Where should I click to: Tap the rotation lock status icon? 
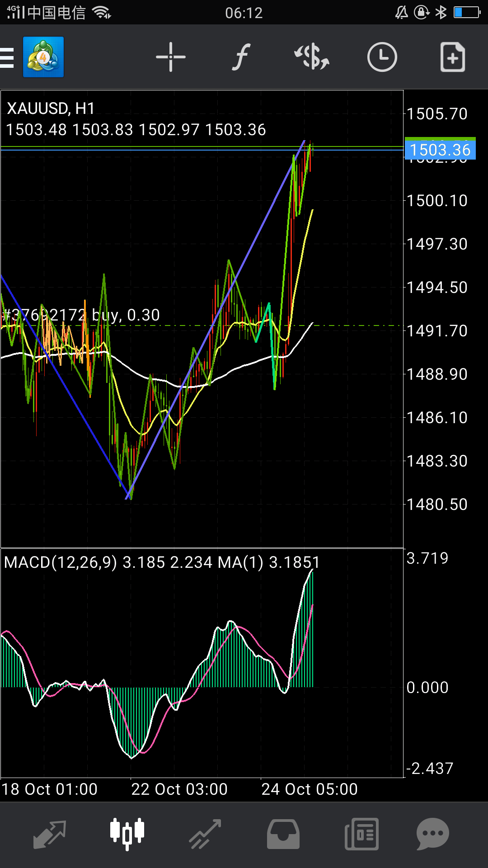click(422, 12)
